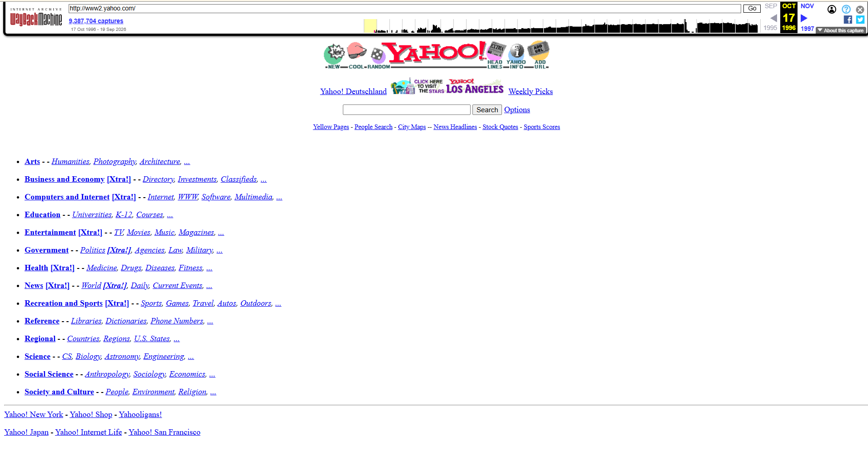
Task: Open the Wayback help question icon
Action: (x=846, y=9)
